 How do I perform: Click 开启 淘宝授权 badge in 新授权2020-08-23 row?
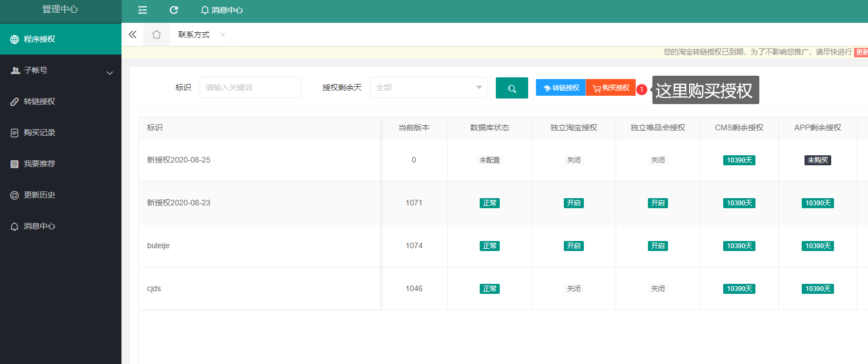tap(574, 203)
